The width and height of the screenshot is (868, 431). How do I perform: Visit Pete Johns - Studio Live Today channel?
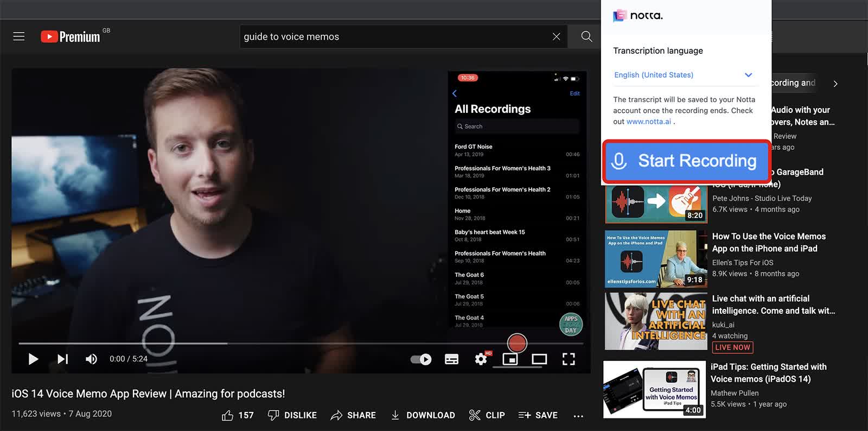pos(762,198)
